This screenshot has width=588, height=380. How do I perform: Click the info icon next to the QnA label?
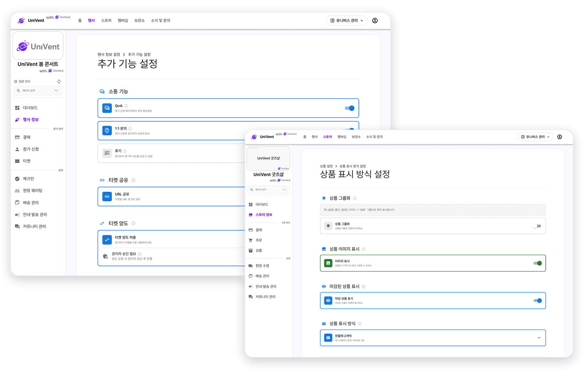[126, 106]
